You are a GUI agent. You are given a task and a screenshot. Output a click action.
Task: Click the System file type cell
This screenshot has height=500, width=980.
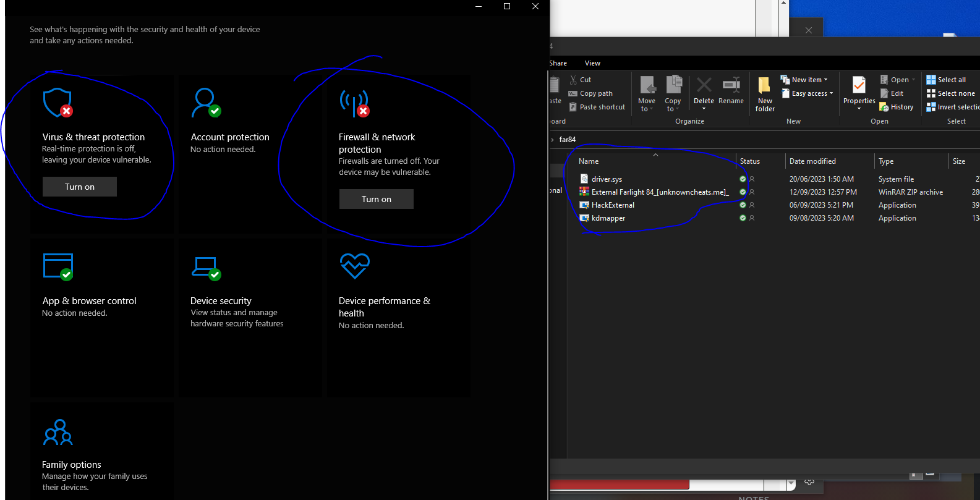click(896, 179)
